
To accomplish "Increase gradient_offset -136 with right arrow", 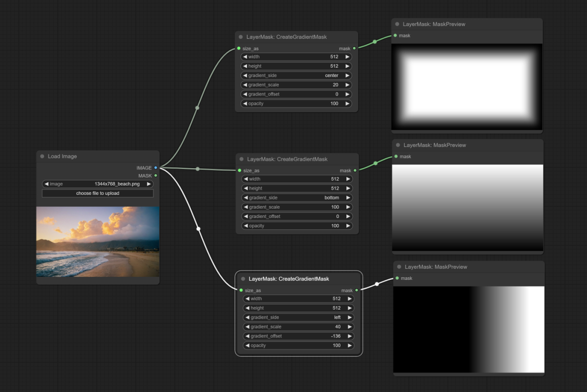I will pyautogui.click(x=349, y=336).
